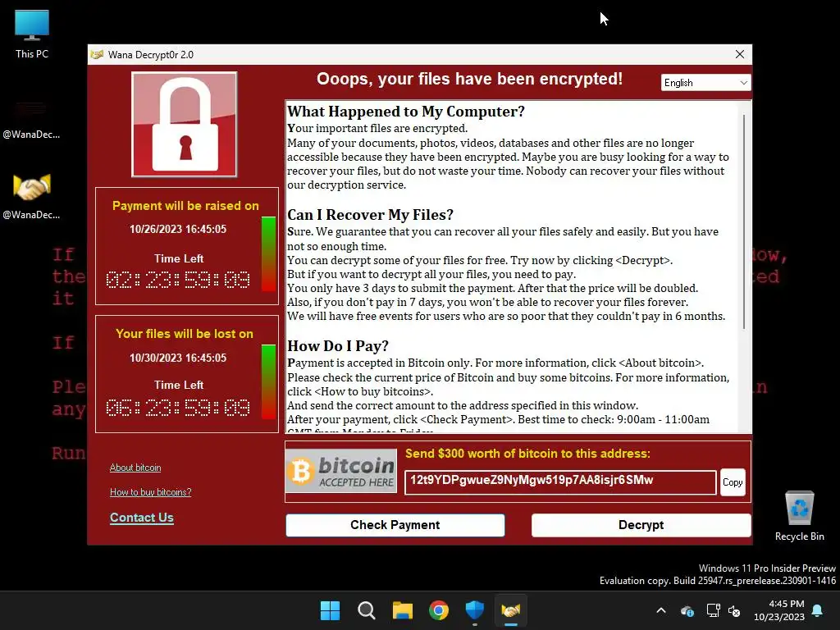Click the OneDrive cloud tray icon
840x630 pixels.
click(x=687, y=610)
